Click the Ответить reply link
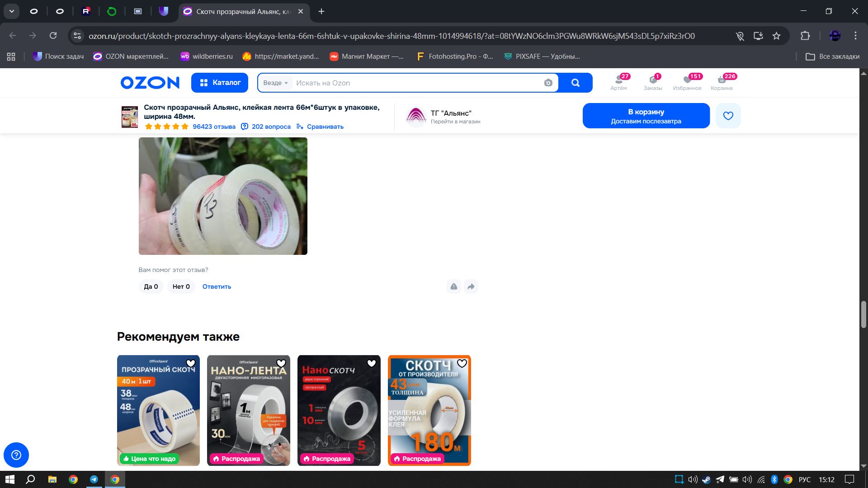Viewport: 868px width, 488px height. pyautogui.click(x=217, y=286)
